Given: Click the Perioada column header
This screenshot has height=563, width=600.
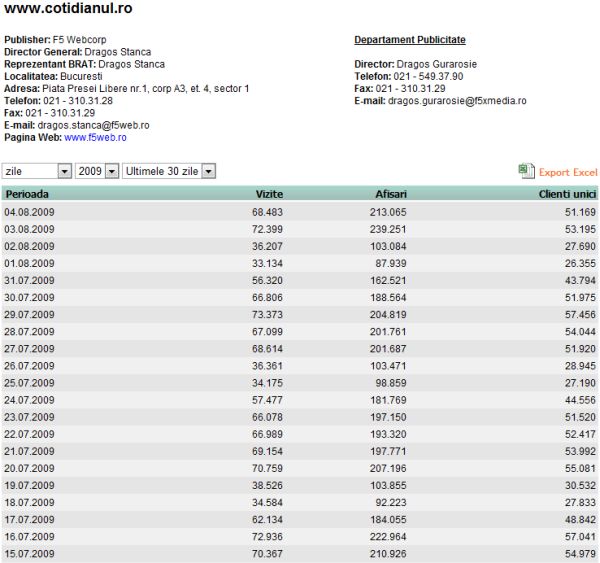Looking at the screenshot, I should [27, 194].
